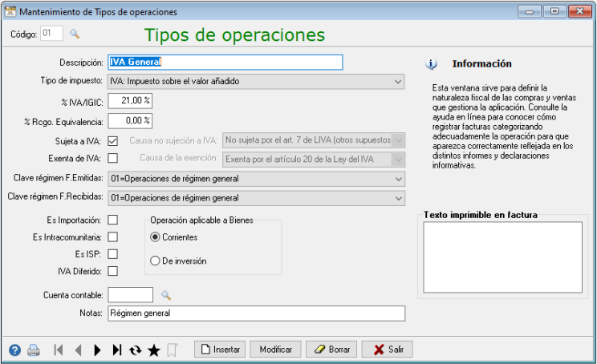Go to first record navigation arrow
597x364 pixels.
coord(59,350)
